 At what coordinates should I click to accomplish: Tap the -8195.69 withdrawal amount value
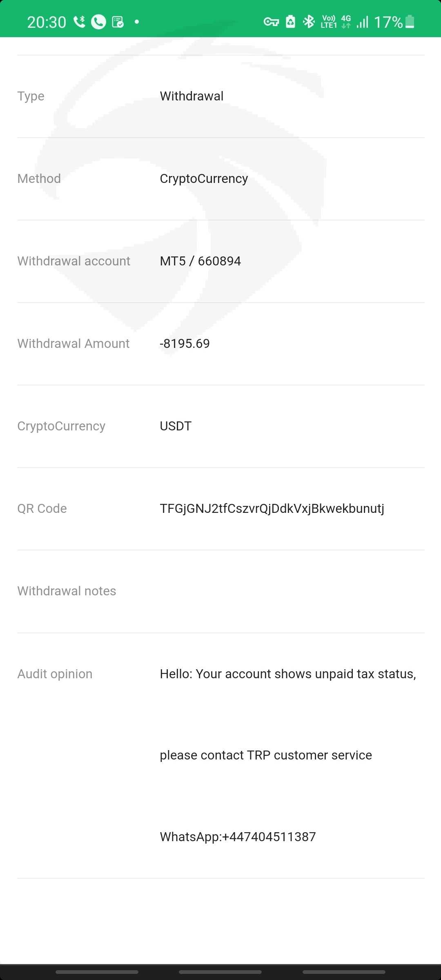pyautogui.click(x=185, y=343)
